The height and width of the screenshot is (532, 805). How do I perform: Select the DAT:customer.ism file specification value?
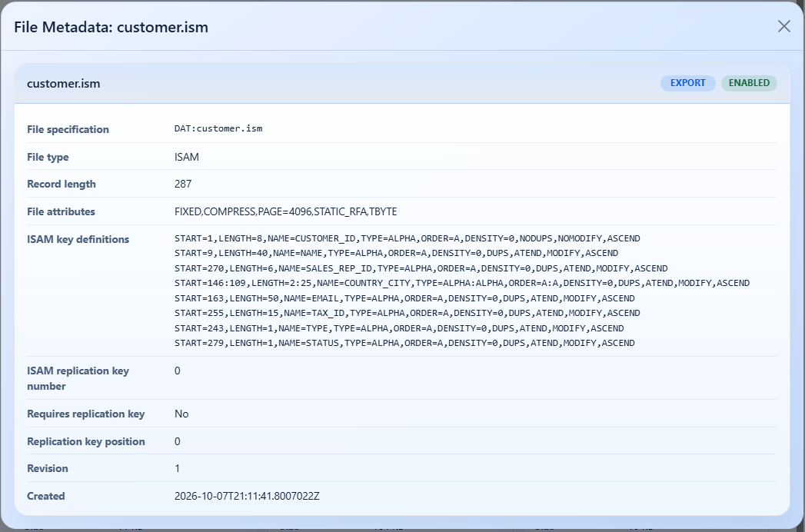(x=218, y=128)
